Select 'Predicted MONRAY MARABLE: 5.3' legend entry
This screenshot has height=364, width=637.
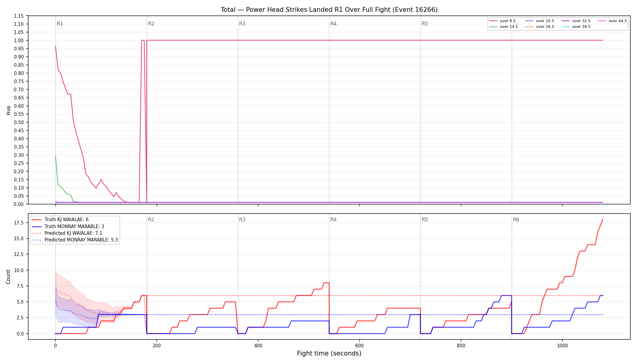(x=75, y=240)
